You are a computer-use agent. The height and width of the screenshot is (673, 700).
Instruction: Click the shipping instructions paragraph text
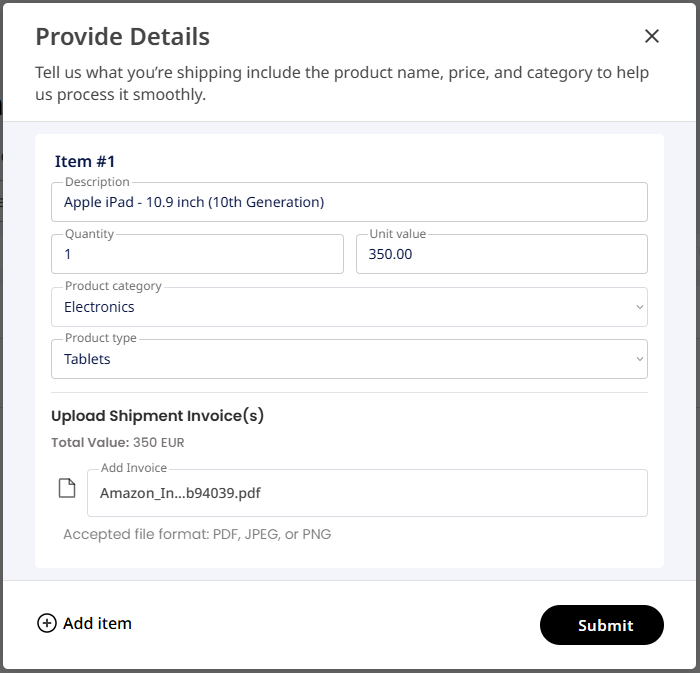tap(342, 84)
